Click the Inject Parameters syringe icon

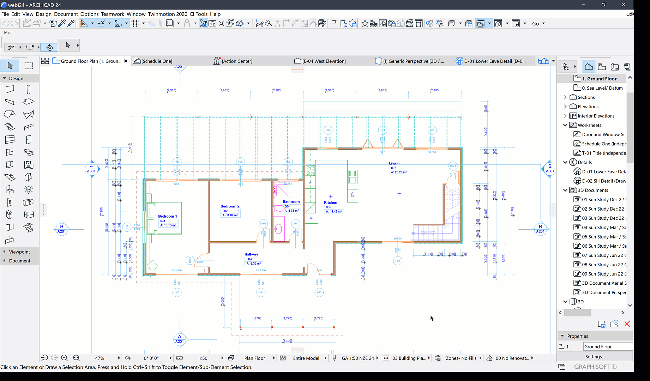(71, 24)
